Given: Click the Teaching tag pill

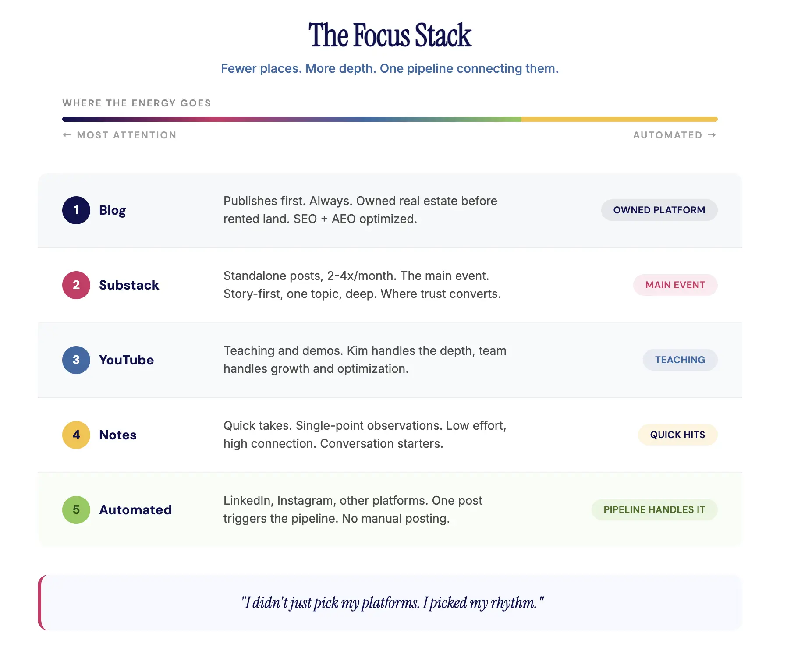Looking at the screenshot, I should pyautogui.click(x=680, y=360).
